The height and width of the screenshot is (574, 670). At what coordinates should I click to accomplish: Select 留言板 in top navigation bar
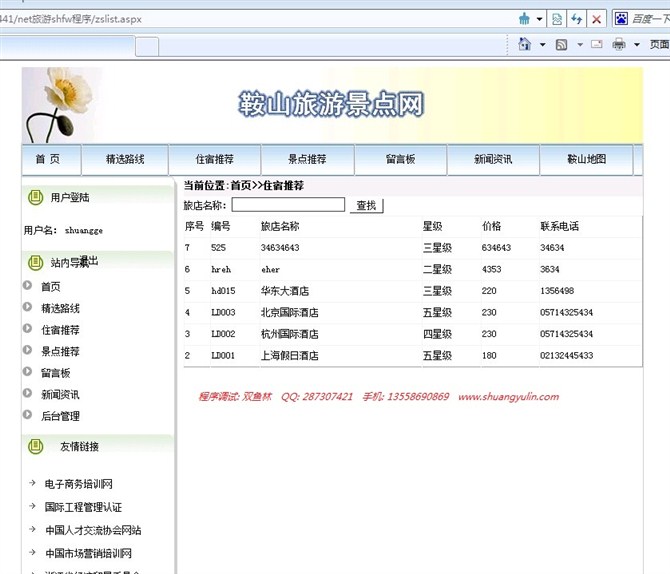400,160
